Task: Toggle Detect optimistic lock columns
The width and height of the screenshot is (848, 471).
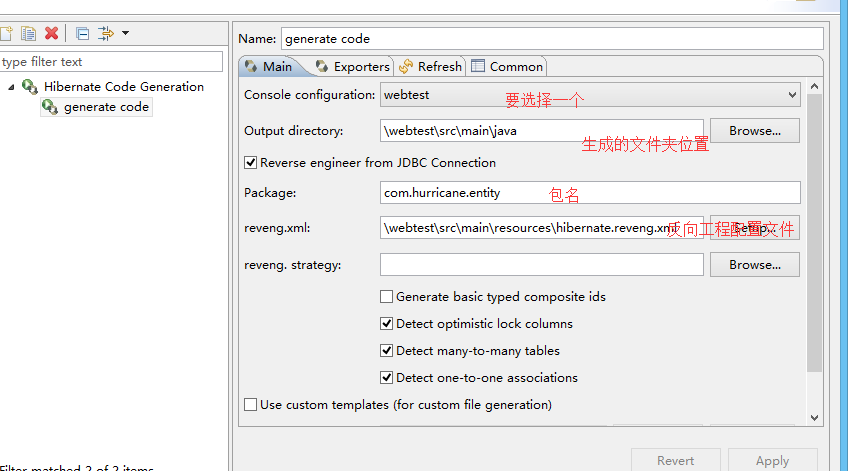Action: (386, 324)
